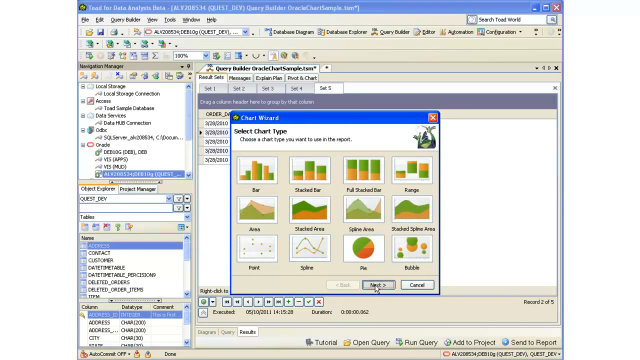
Task: Choose the Spline chart type
Action: [309, 248]
